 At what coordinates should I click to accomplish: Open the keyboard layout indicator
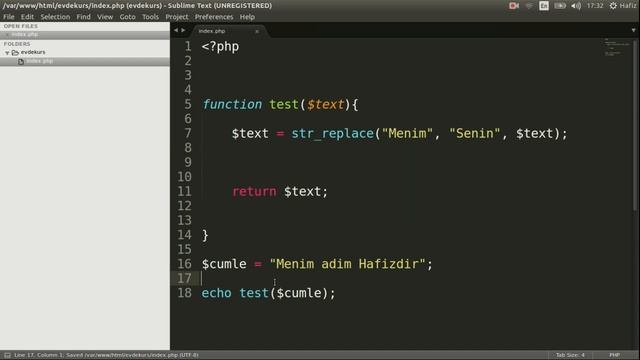click(544, 6)
